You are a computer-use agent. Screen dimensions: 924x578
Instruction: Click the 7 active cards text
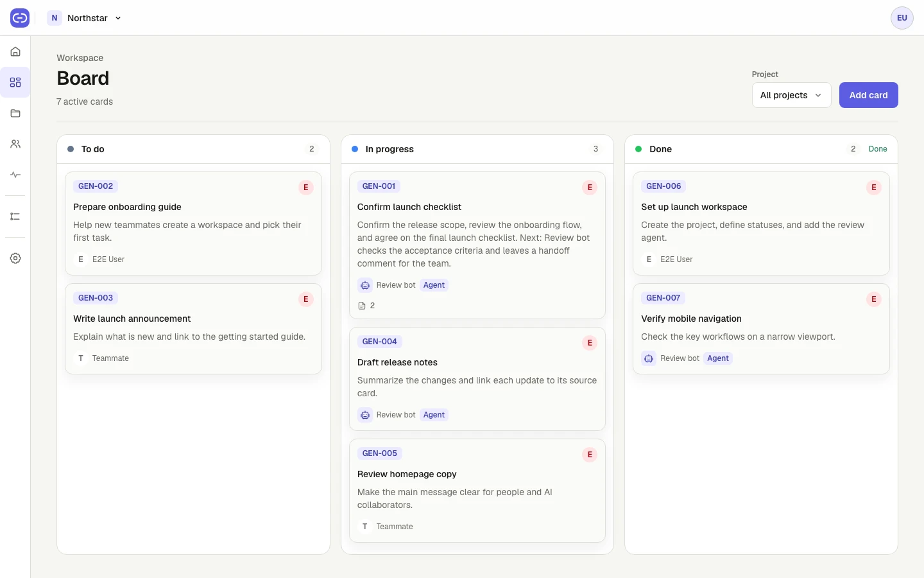point(85,101)
